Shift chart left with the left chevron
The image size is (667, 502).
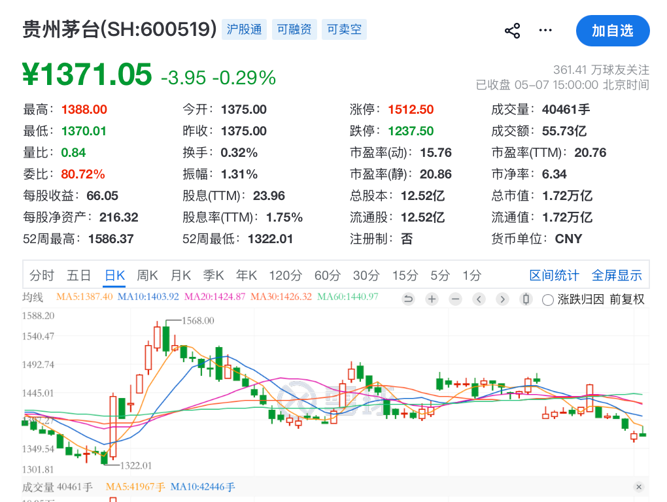tap(479, 299)
